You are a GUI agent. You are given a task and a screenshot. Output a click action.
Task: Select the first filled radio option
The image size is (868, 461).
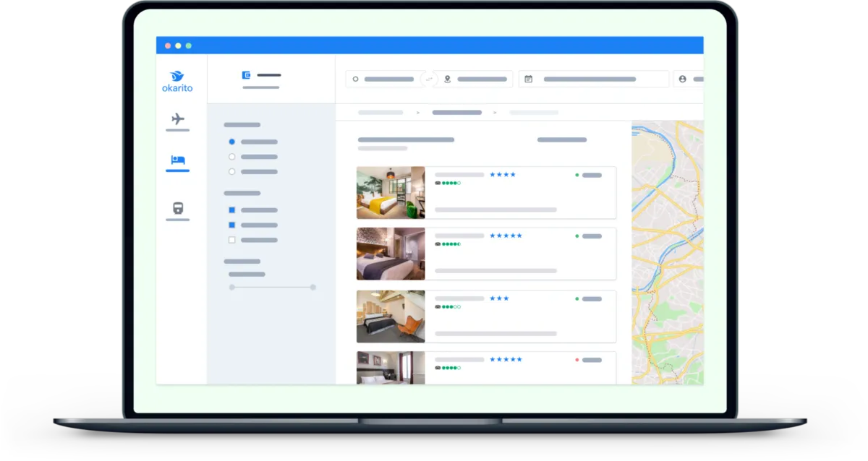[231, 142]
